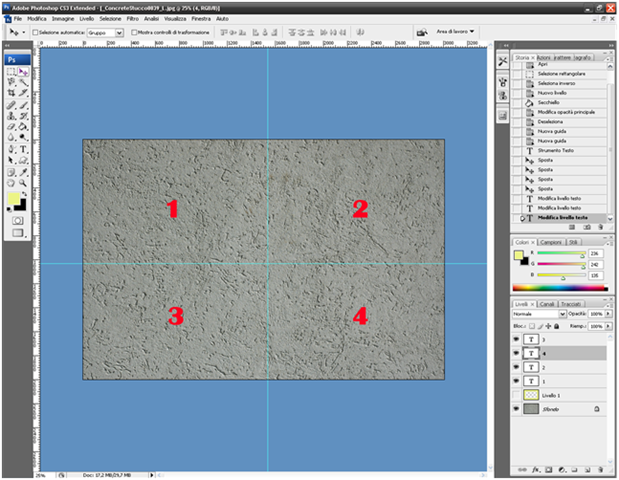Show Livello 1 by toggling visibility box
Screen dimensions: 619x480
(x=517, y=395)
